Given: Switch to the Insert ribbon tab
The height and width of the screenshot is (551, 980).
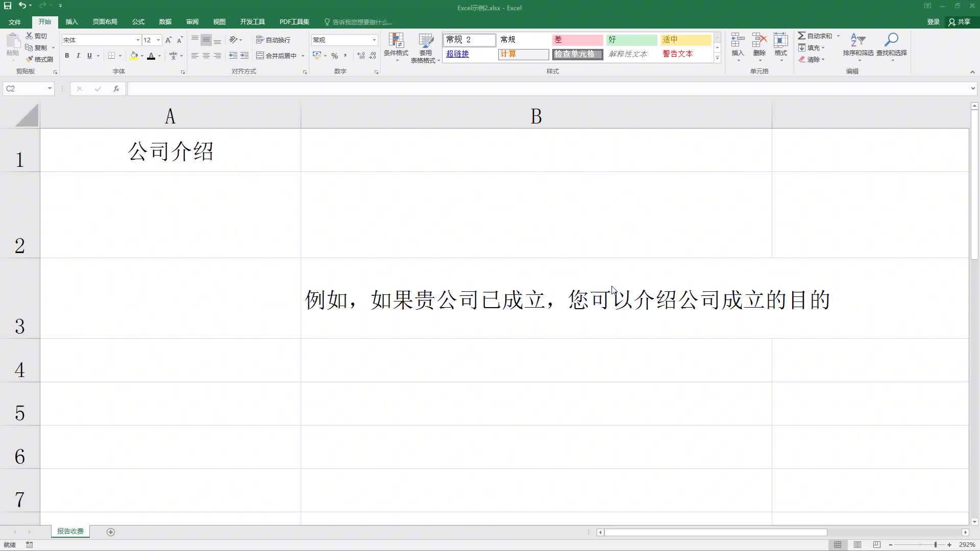Looking at the screenshot, I should (x=71, y=22).
